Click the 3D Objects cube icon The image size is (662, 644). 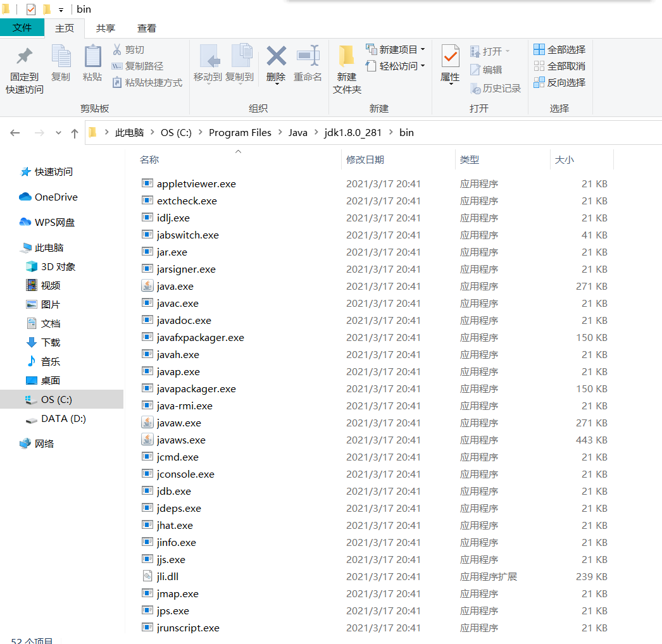point(32,267)
